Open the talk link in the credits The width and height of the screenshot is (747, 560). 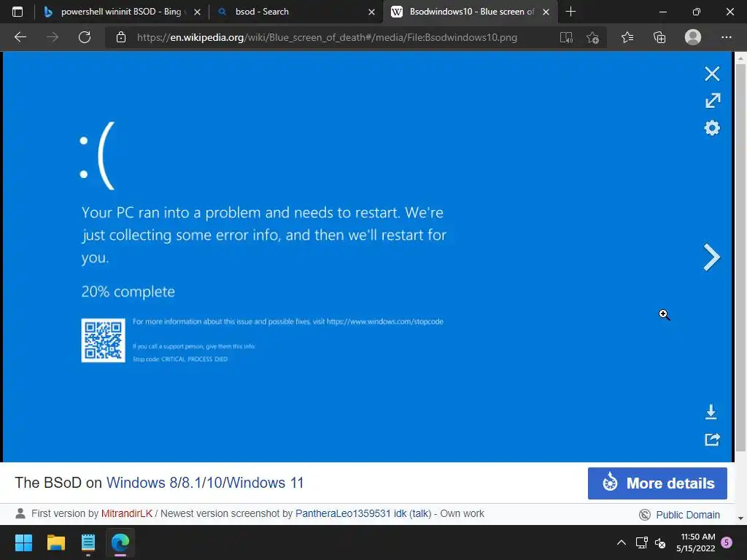pyautogui.click(x=420, y=513)
